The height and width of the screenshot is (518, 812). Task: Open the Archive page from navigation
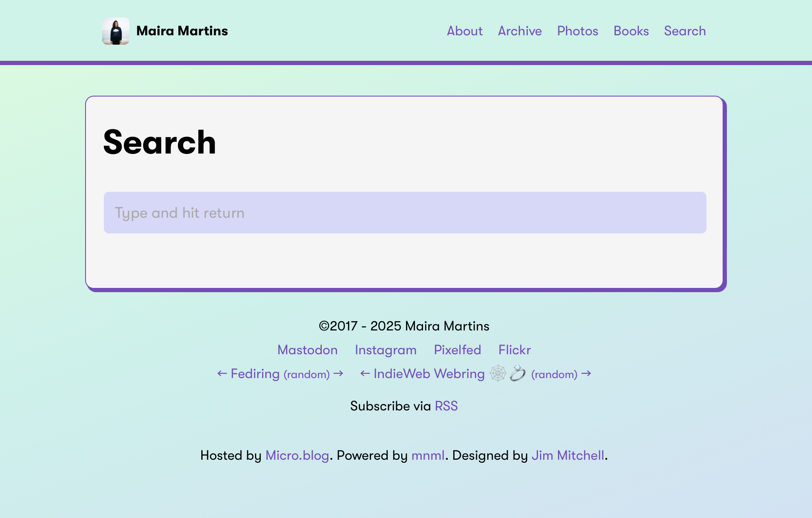(x=520, y=31)
